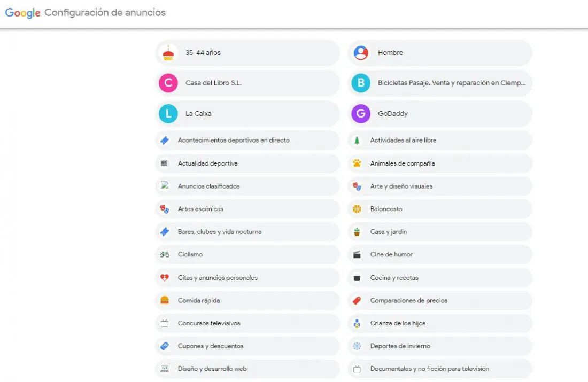Open the Bicicletas Pasaje advertiser entry
Screen dimensions: 588x382
pyautogui.click(x=440, y=83)
